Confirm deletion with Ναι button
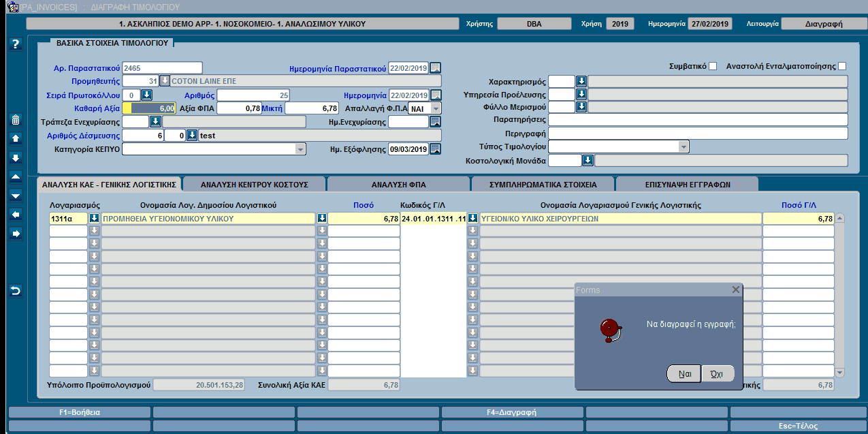868x434 pixels. [684, 374]
